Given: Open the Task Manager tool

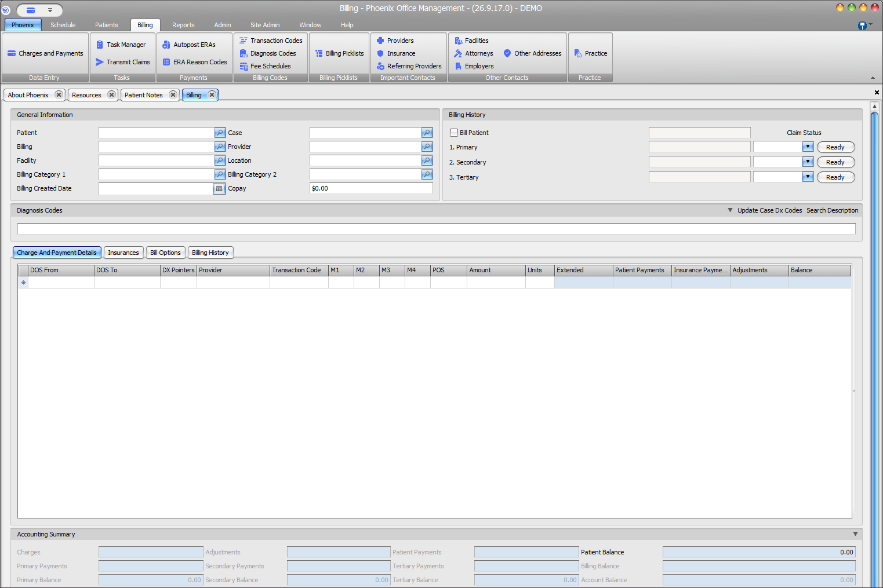Looking at the screenshot, I should pyautogui.click(x=121, y=45).
